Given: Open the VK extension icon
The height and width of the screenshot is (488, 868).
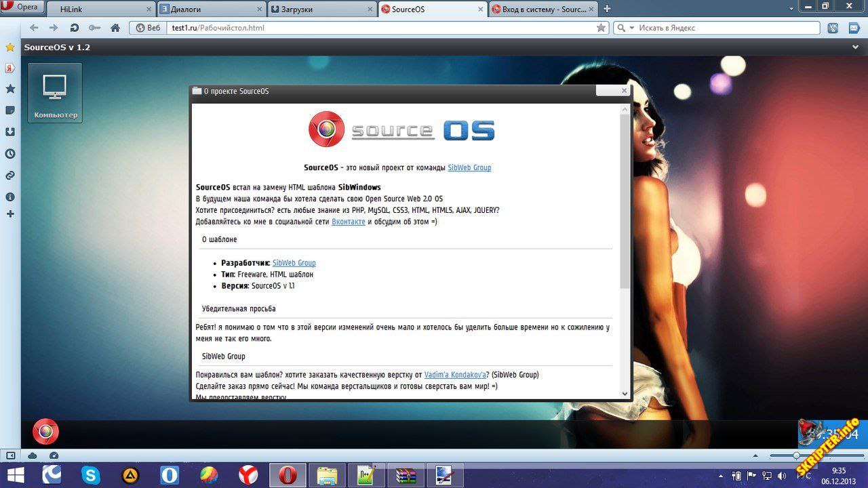Looking at the screenshot, I should click(834, 28).
